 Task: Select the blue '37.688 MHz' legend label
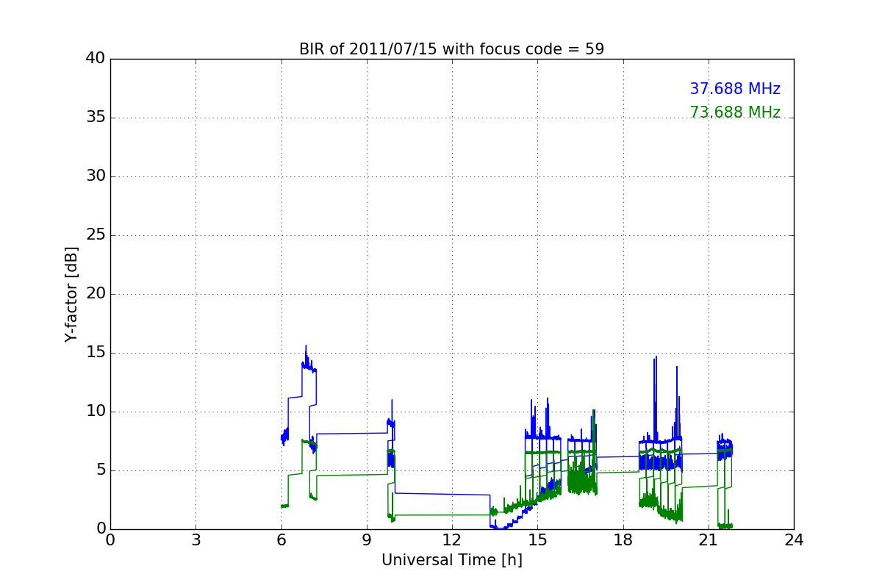point(735,89)
